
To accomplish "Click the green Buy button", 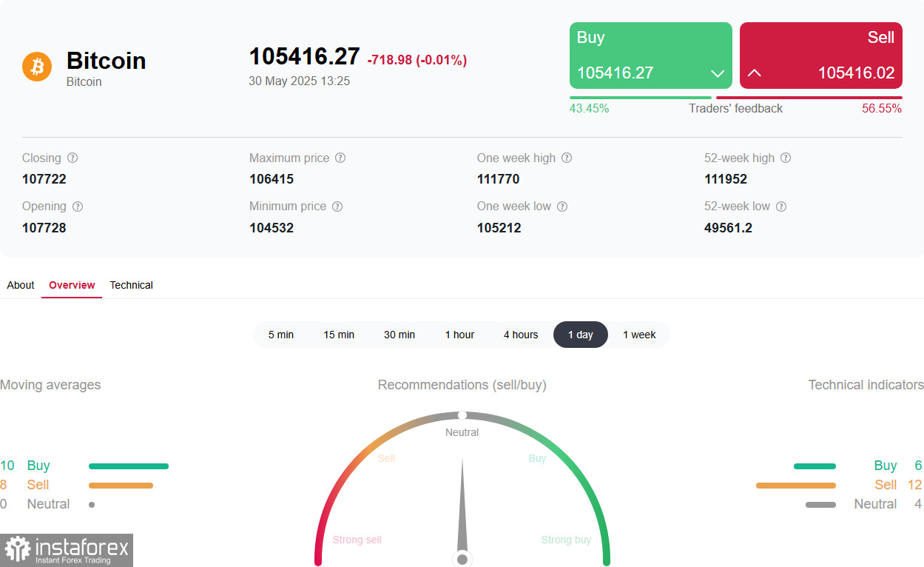I will click(651, 56).
